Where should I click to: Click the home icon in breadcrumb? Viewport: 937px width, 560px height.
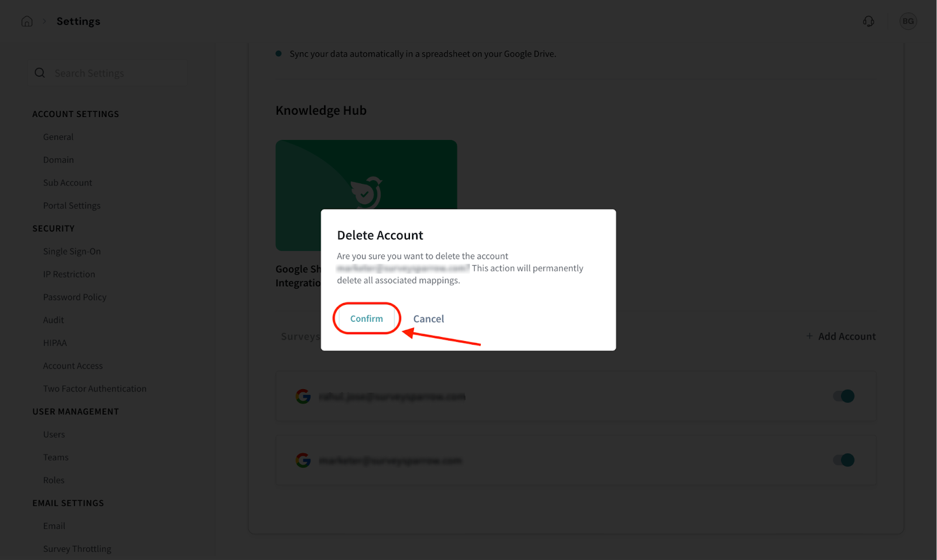(27, 22)
